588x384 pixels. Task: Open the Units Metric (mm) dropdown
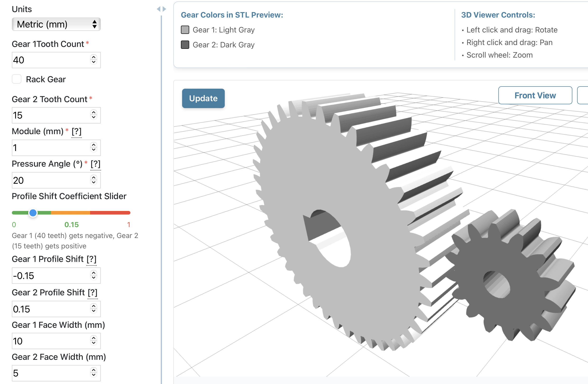pyautogui.click(x=56, y=24)
